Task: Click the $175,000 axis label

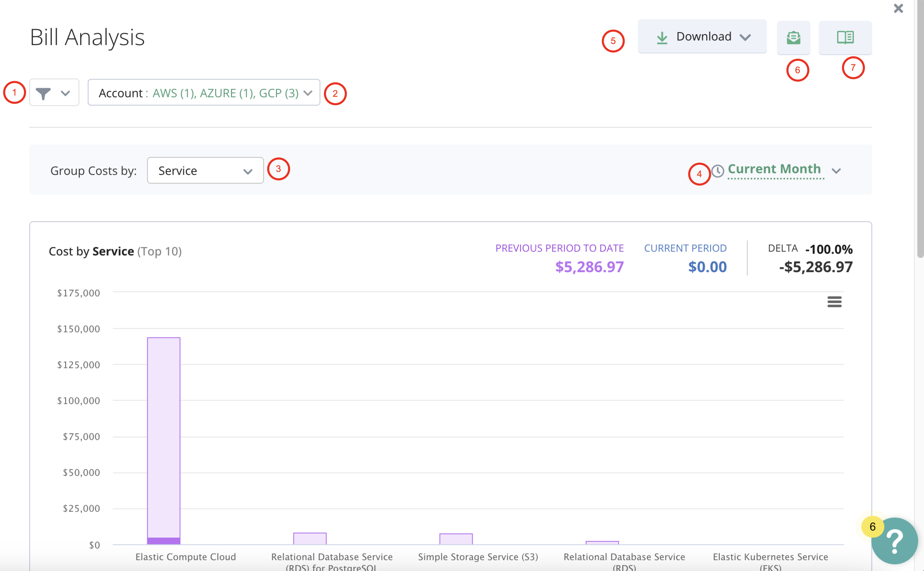Action: pyautogui.click(x=78, y=293)
